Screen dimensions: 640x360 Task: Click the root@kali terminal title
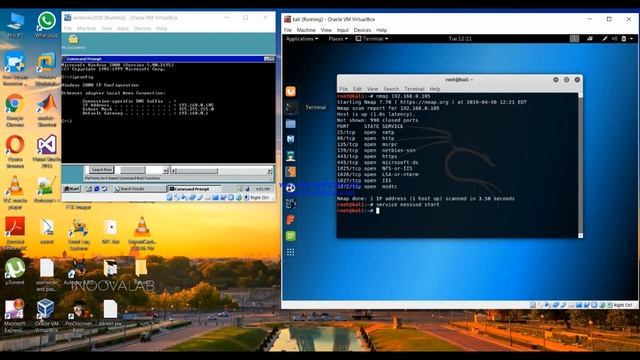pos(459,80)
